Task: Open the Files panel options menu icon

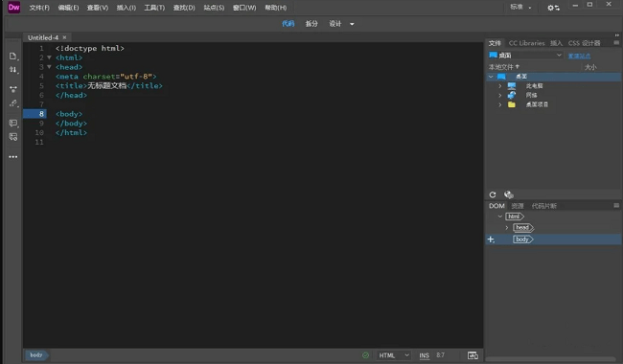Action: 616,42
